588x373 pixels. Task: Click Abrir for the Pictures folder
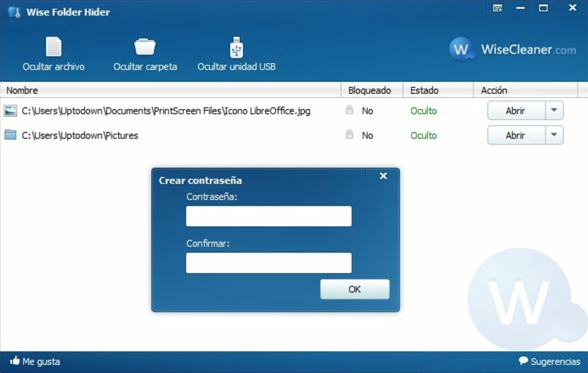coord(516,135)
